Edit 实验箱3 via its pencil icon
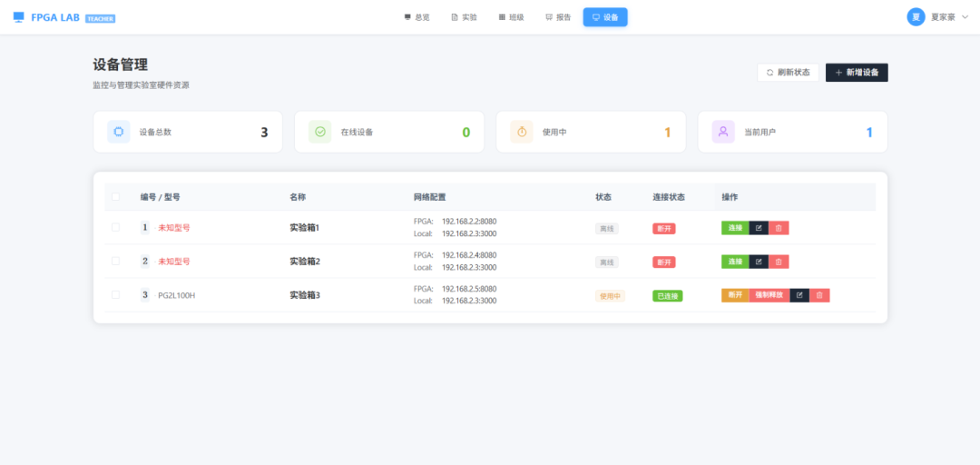 (799, 295)
